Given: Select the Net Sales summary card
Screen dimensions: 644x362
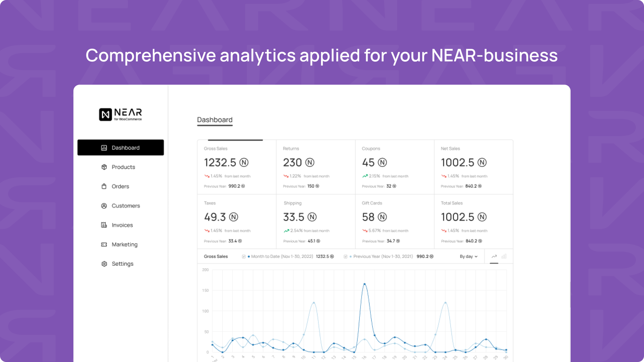Looking at the screenshot, I should (x=474, y=167).
